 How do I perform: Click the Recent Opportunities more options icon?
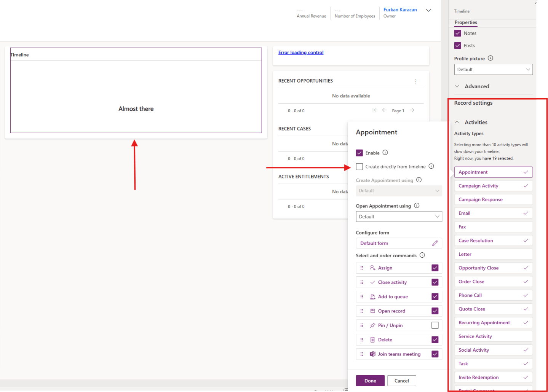click(416, 81)
